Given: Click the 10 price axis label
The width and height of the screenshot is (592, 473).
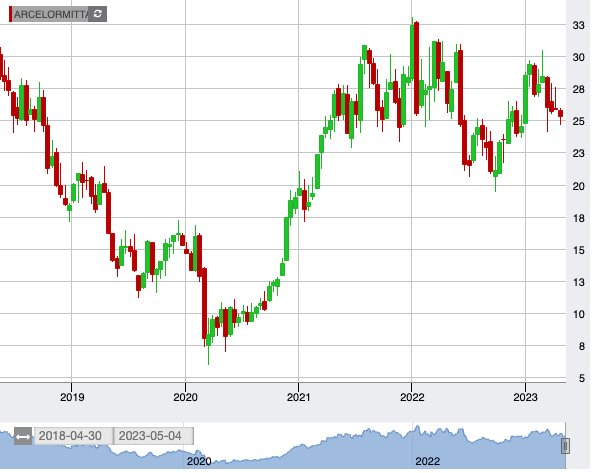Looking at the screenshot, I should coord(578,314).
